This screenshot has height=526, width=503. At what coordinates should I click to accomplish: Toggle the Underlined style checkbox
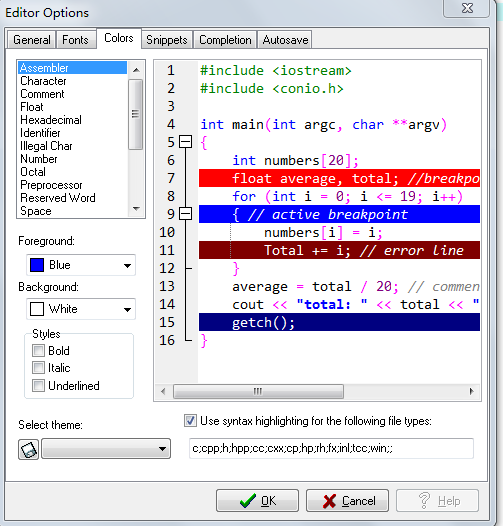coord(38,385)
